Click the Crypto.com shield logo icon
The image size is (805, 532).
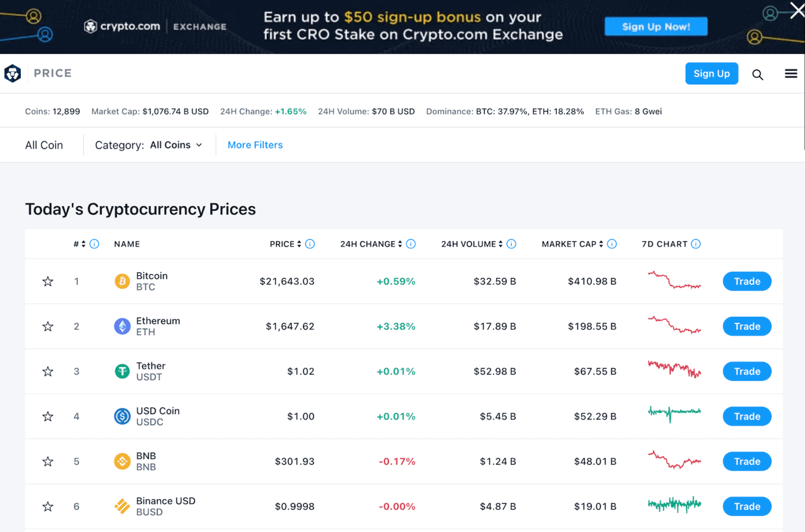(13, 73)
